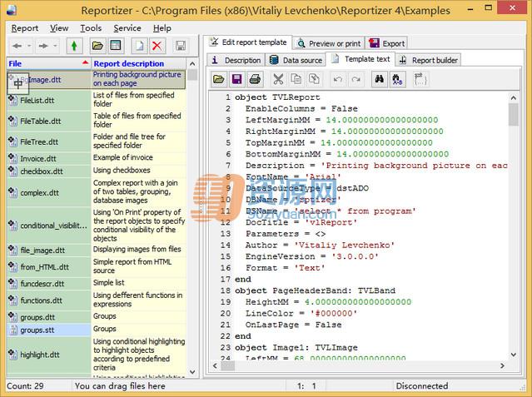
Task: Find text with binoculars icon
Action: pyautogui.click(x=380, y=79)
